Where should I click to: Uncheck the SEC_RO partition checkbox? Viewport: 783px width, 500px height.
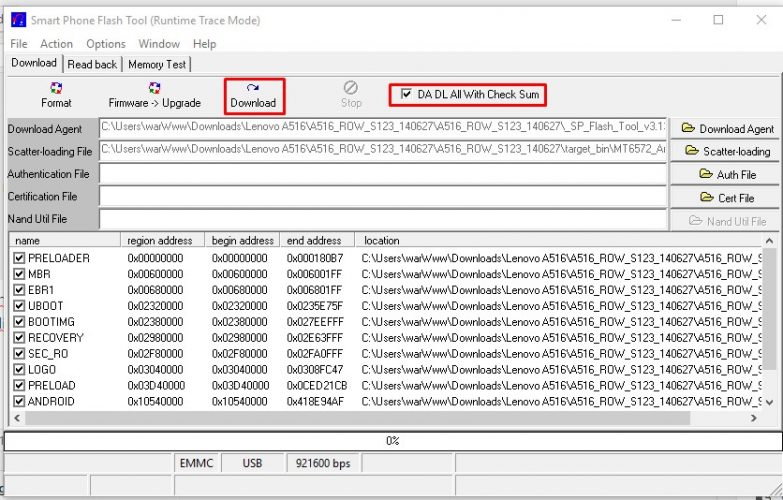19,354
